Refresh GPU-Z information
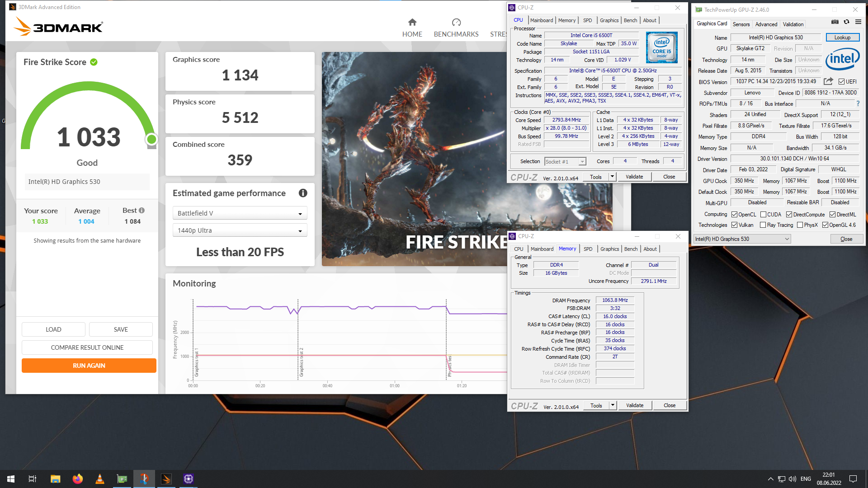The height and width of the screenshot is (488, 868). (x=846, y=22)
